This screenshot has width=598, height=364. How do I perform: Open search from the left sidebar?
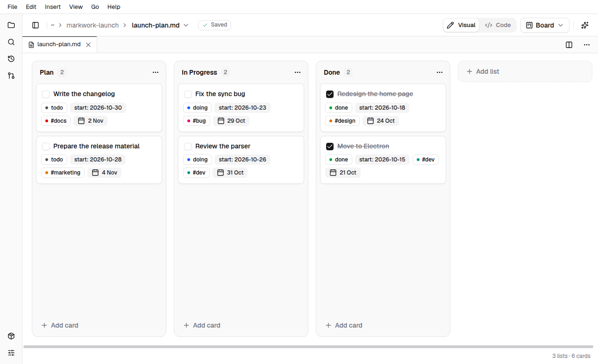pos(11,42)
